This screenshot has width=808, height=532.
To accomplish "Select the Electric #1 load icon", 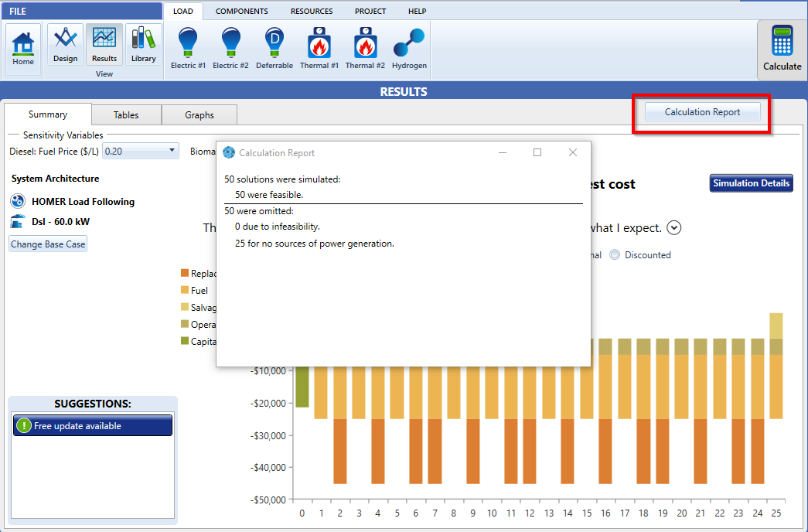I will (x=188, y=48).
